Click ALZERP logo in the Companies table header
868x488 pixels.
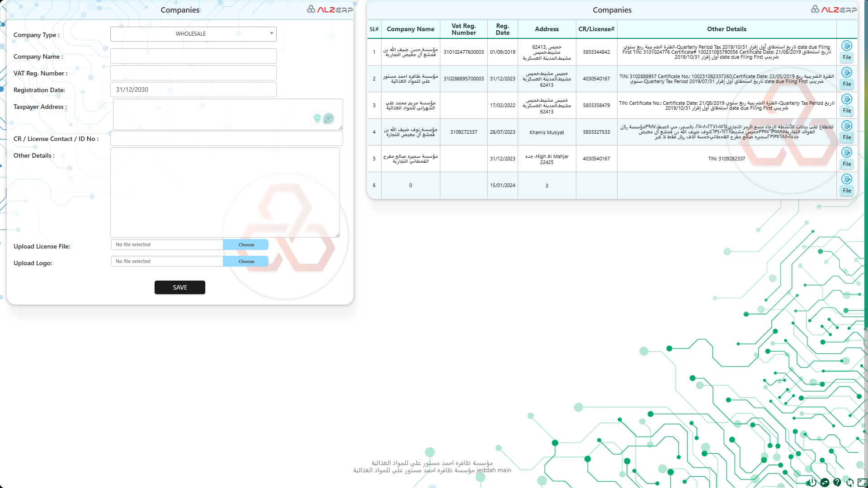tap(834, 9)
